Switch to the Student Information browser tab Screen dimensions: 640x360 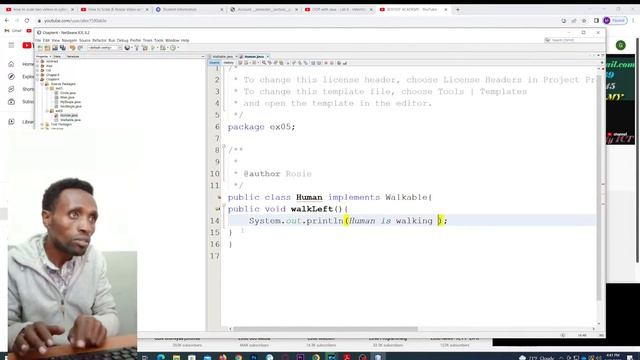[x=190, y=9]
